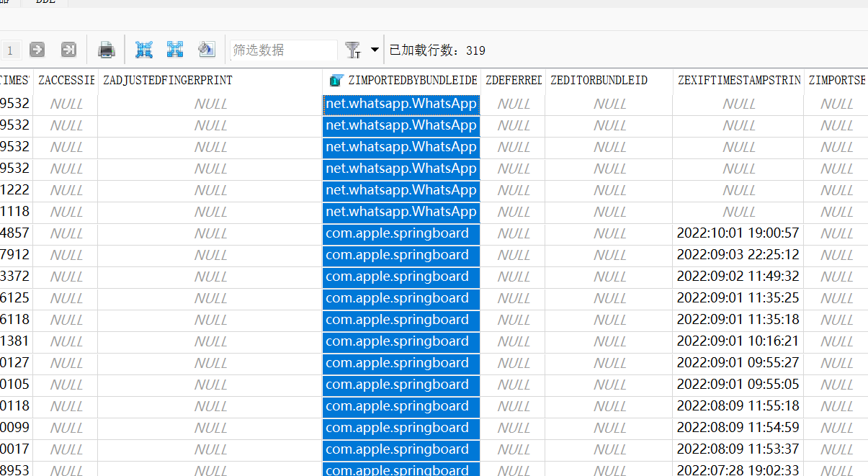
Task: Select first column cell ending 6118
Action: coord(16,320)
